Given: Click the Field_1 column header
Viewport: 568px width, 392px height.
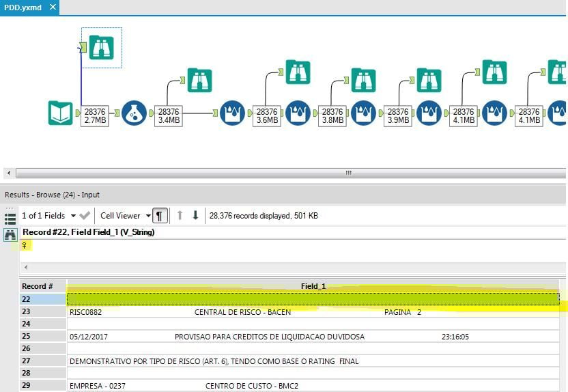Looking at the screenshot, I should (x=313, y=286).
